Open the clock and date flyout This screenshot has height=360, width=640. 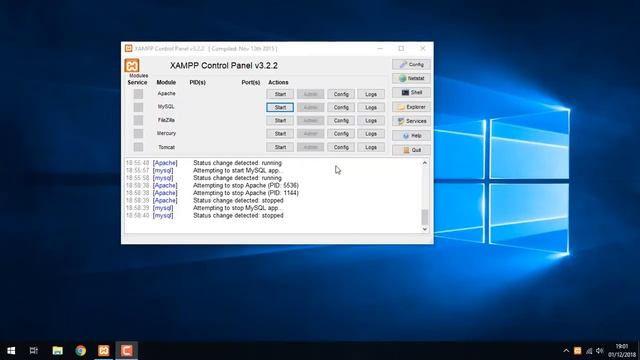coord(622,351)
